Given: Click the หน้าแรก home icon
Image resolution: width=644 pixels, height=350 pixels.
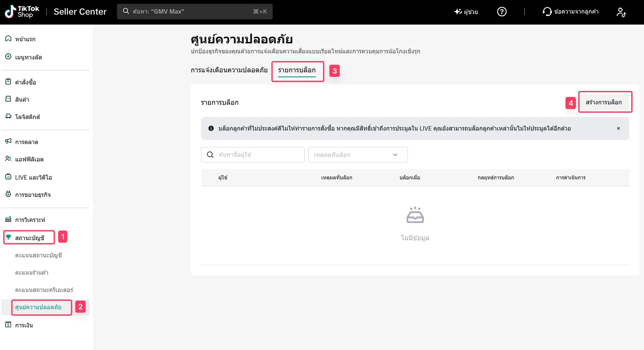Looking at the screenshot, I should coord(8,39).
